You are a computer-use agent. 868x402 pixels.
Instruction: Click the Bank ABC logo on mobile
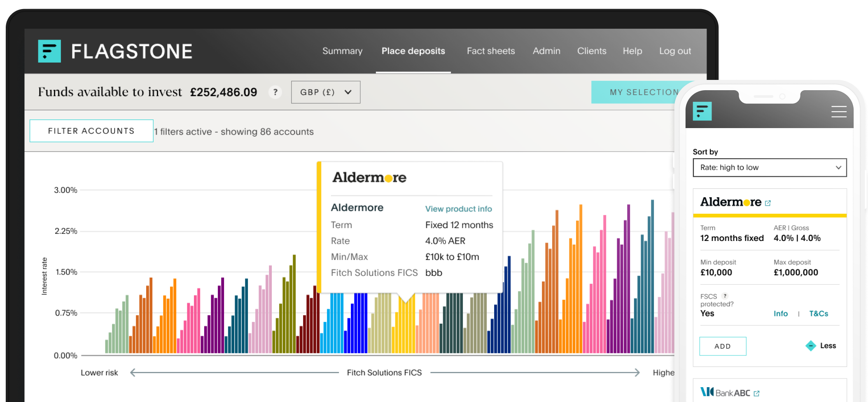pos(725,392)
